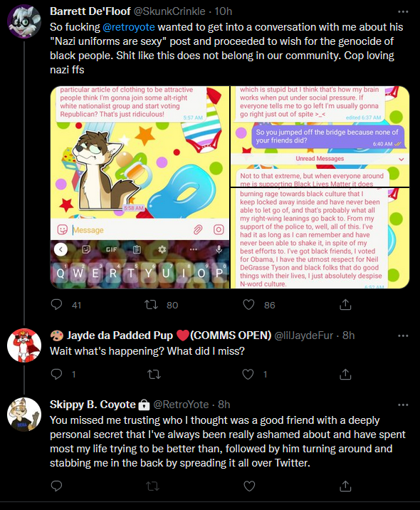This screenshot has width=420, height=510.
Task: Open Skippy B. Coyote's avatar picture
Action: coord(24,415)
